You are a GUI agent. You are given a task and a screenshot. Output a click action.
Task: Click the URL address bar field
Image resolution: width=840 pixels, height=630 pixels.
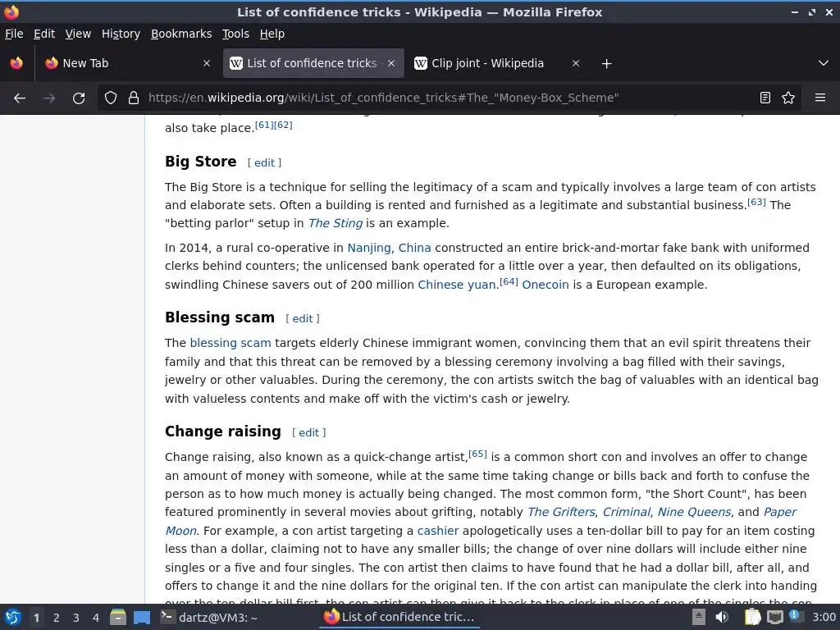point(449,98)
